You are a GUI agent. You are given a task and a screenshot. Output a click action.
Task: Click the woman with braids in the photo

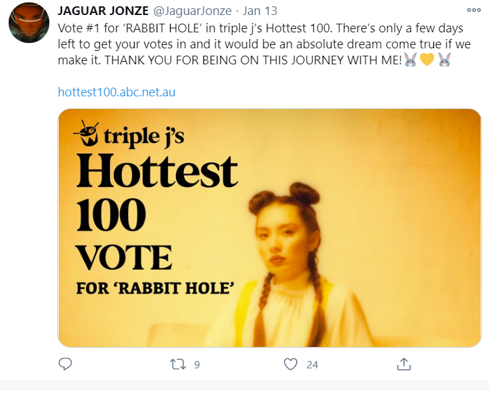pyautogui.click(x=287, y=265)
